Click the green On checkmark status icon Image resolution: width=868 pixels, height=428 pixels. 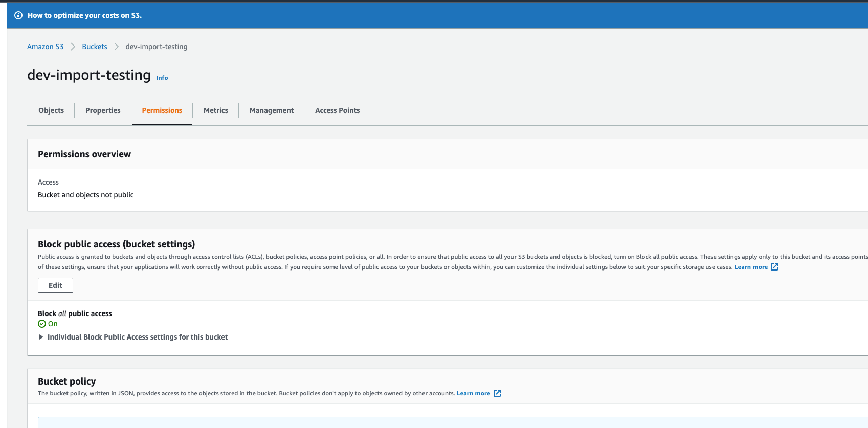coord(42,324)
